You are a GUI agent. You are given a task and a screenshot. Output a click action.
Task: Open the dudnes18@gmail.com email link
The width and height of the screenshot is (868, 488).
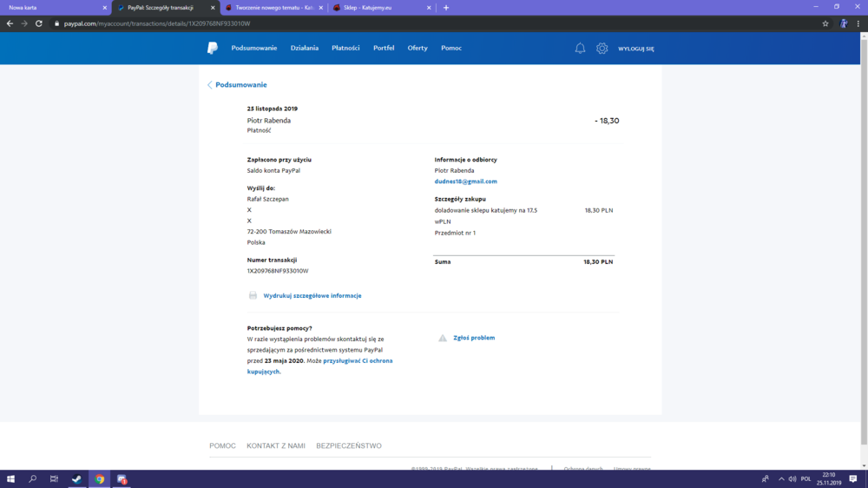click(x=465, y=181)
